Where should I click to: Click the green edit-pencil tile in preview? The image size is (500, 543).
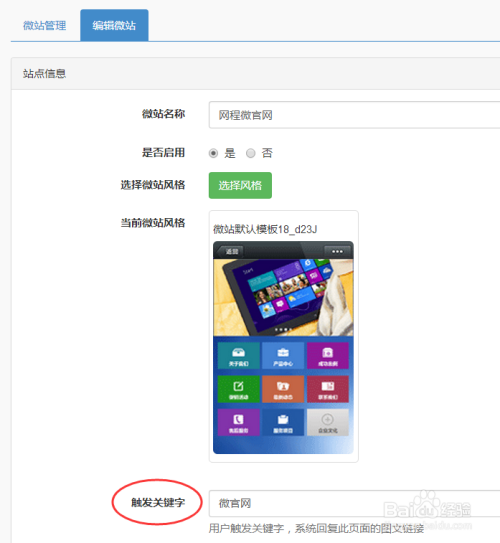pyautogui.click(x=239, y=389)
